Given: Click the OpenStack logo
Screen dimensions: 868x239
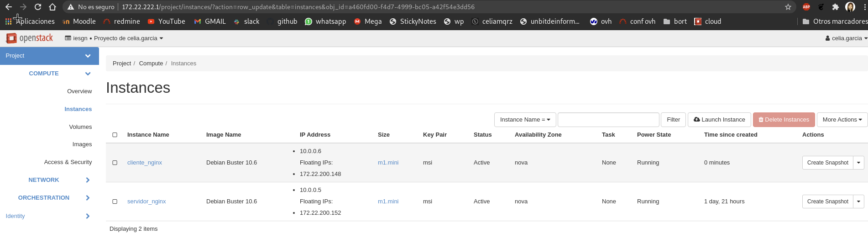Looking at the screenshot, I should click(x=30, y=38).
